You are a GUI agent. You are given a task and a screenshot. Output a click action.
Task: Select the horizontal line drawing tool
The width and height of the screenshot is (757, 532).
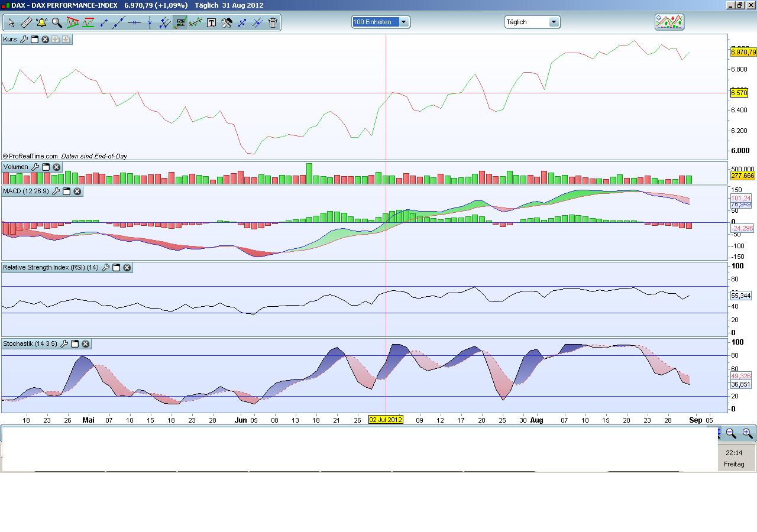click(134, 23)
